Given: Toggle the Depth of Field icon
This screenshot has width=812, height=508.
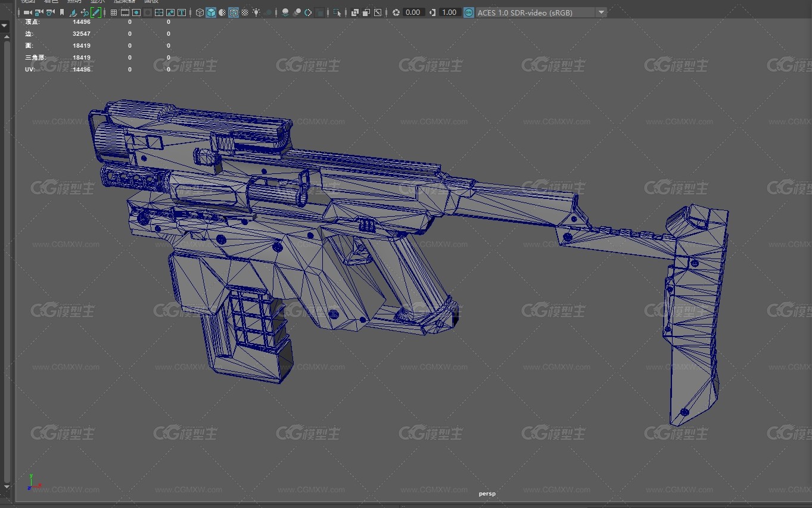Looking at the screenshot, I should point(320,13).
